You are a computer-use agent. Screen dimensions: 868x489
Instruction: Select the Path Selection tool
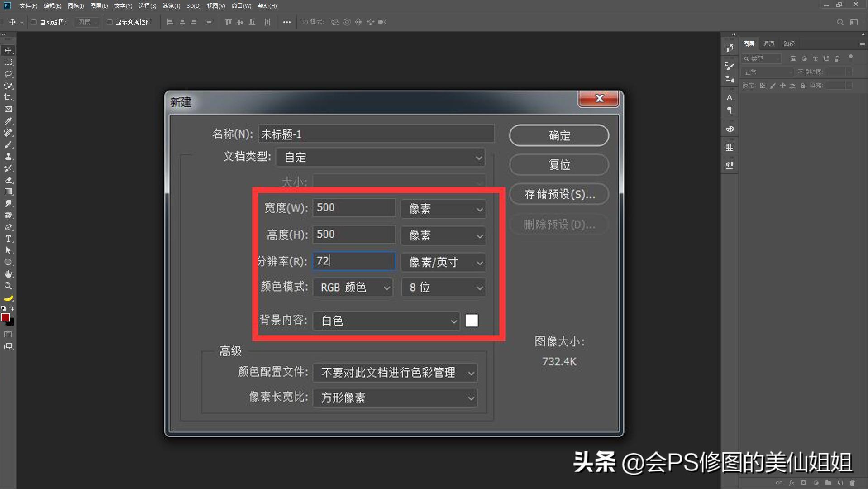(x=8, y=250)
